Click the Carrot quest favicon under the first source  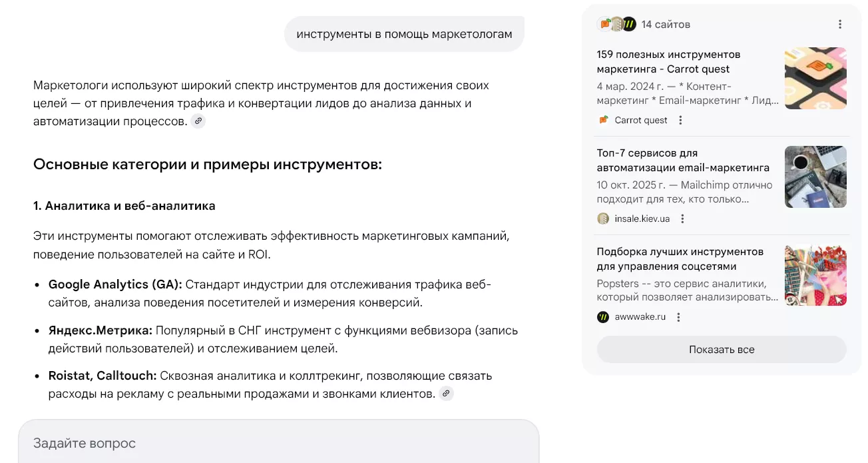[602, 120]
